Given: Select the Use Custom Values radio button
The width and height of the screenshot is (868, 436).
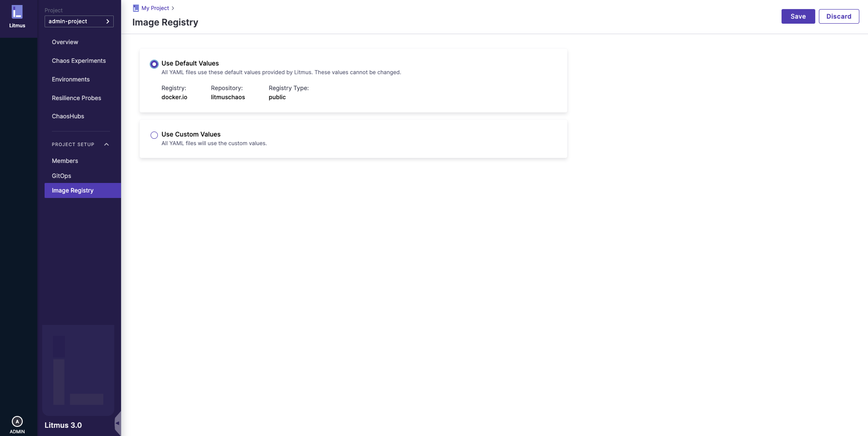Looking at the screenshot, I should (x=154, y=135).
